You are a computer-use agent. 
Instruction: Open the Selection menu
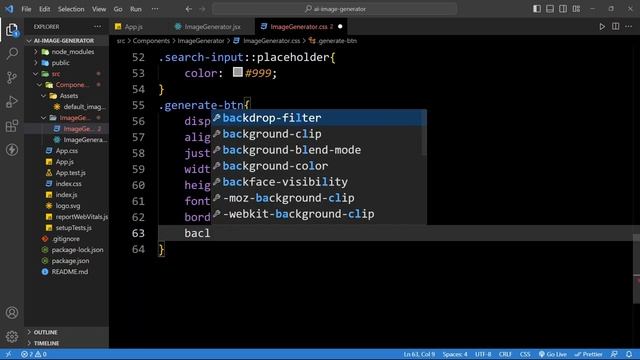71,9
